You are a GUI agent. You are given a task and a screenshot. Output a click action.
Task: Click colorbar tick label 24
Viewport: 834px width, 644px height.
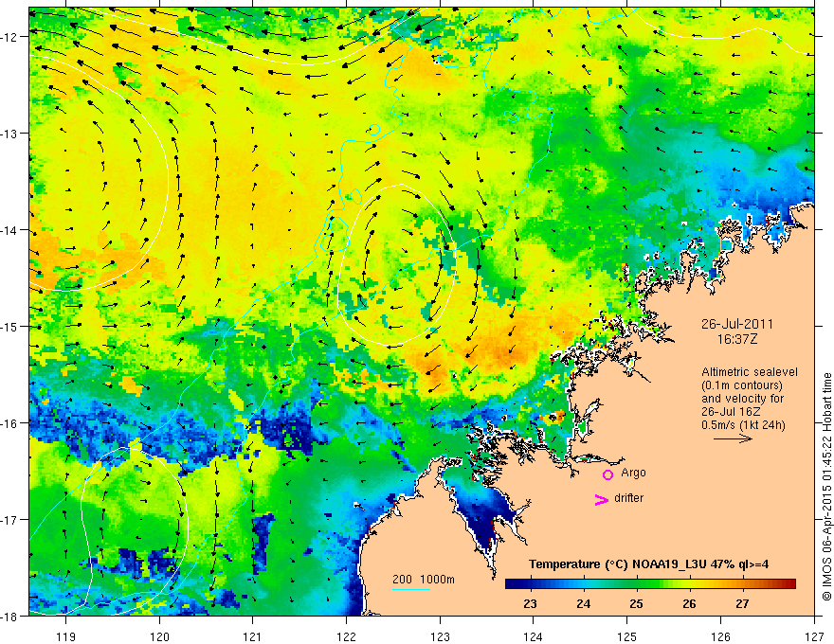point(583,603)
